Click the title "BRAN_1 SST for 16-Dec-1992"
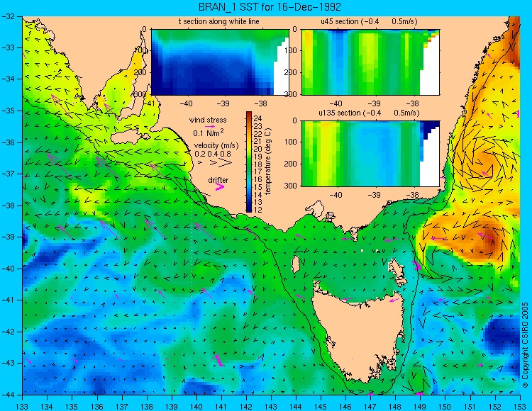This screenshot has width=532, height=411. 270,6
